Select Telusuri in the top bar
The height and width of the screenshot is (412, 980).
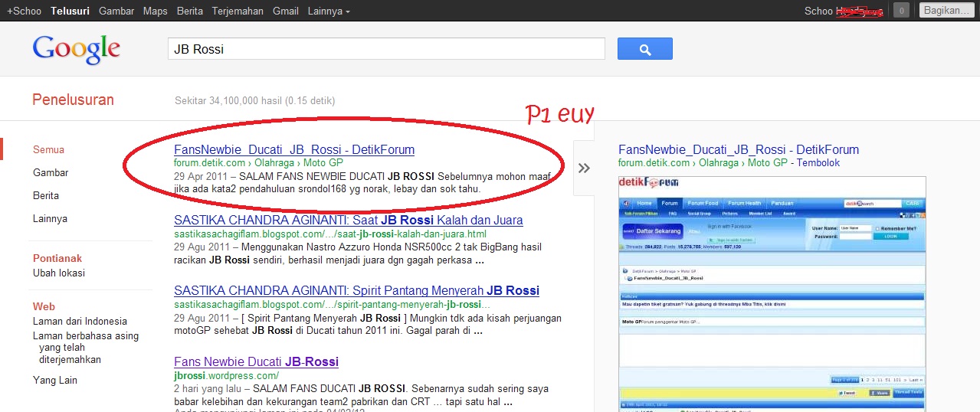point(70,11)
